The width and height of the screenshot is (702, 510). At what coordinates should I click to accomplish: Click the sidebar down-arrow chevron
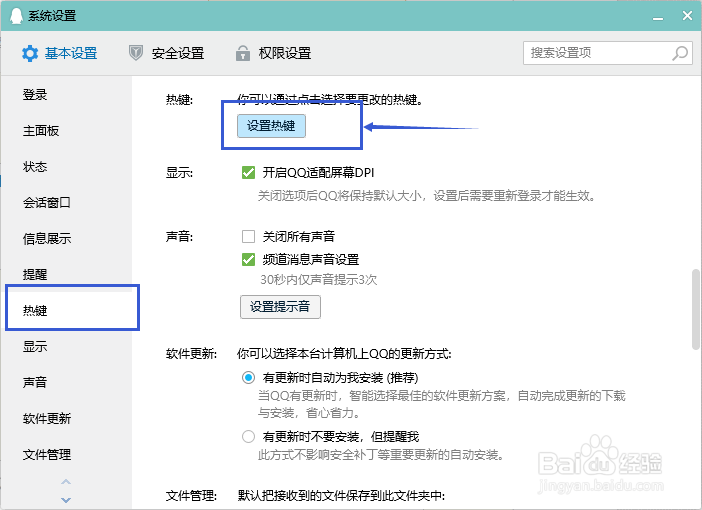point(66,500)
